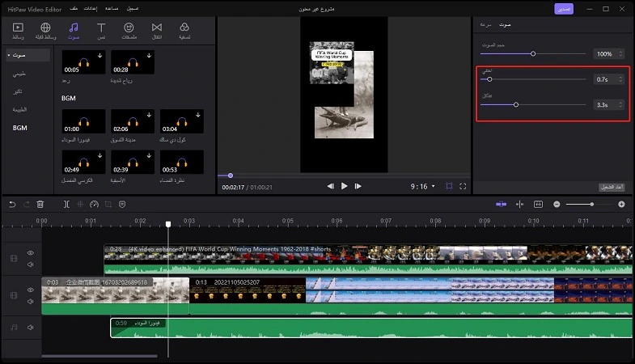Open the Audio music-note tab
The width and height of the screenshot is (635, 364).
(74, 31)
